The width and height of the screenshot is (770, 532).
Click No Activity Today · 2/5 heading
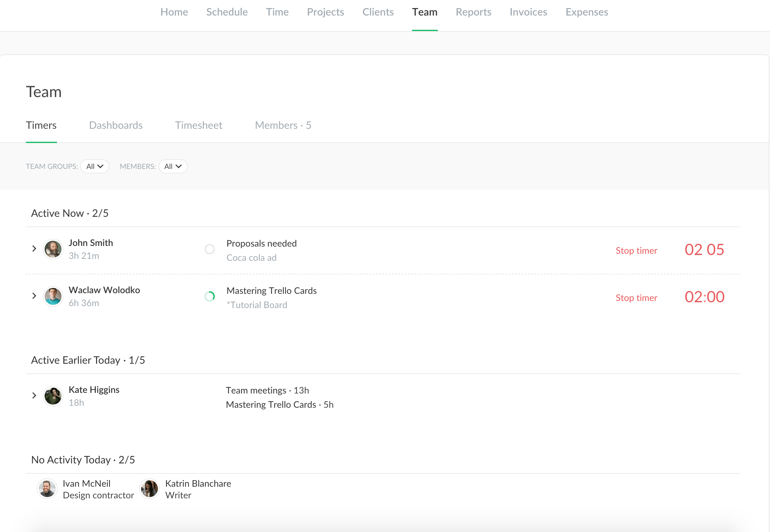(x=83, y=460)
